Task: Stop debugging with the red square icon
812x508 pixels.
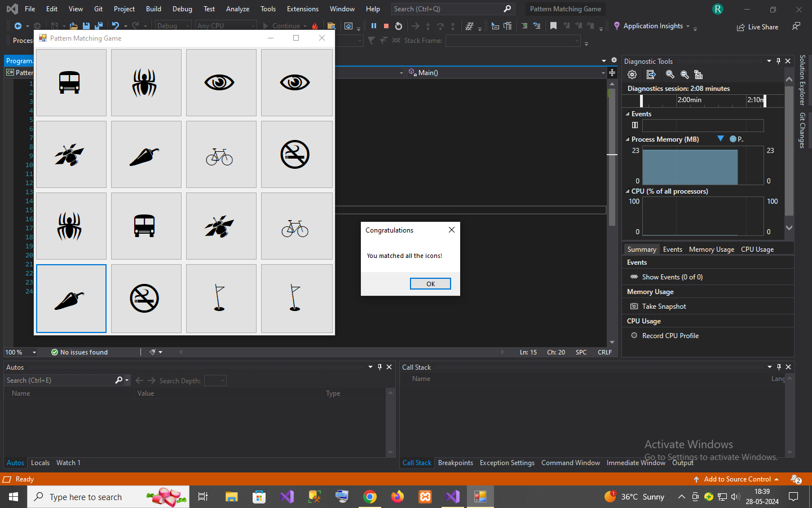Action: pos(386,25)
